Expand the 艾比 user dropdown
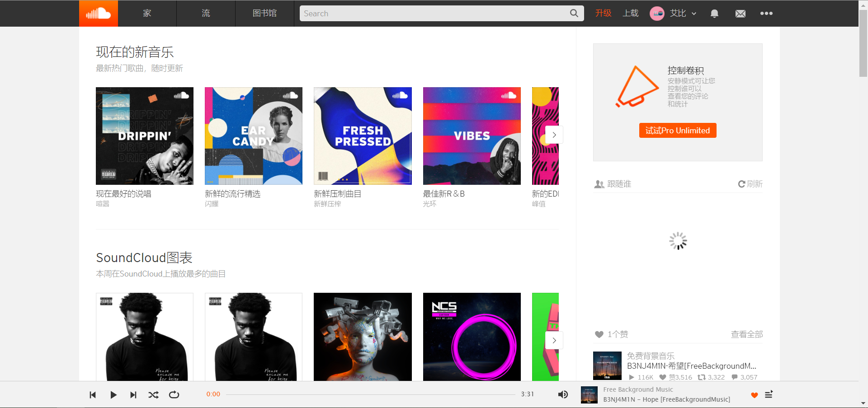 694,14
